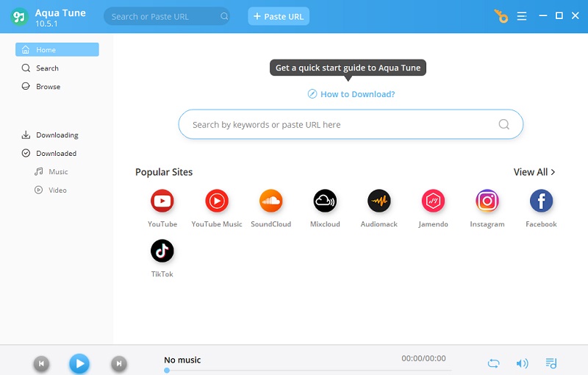Open the Audiomack site icon
Screen dimensions: 588x375
pyautogui.click(x=379, y=201)
